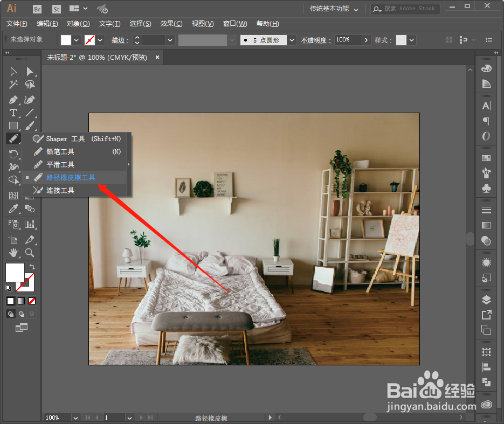Open the 窗口(W) menu
The height and width of the screenshot is (424, 504).
click(x=235, y=24)
